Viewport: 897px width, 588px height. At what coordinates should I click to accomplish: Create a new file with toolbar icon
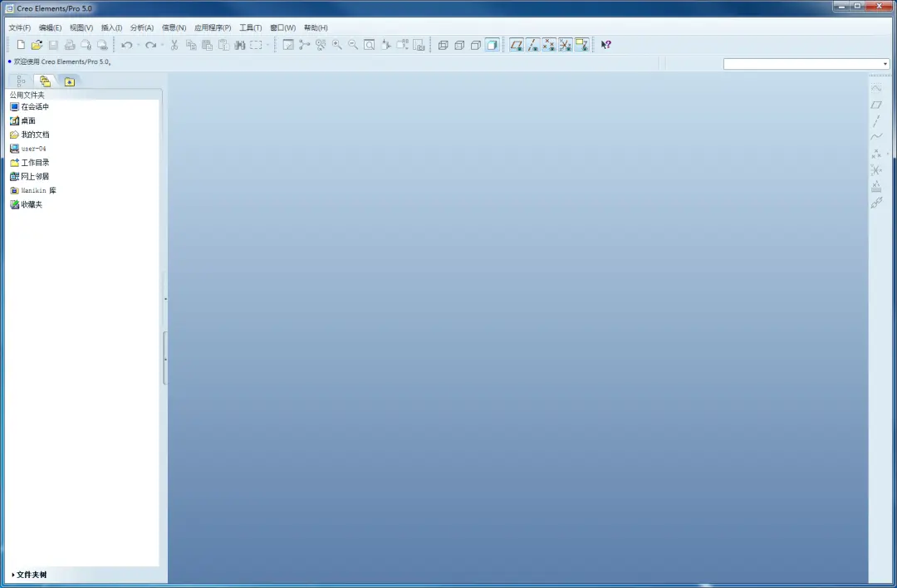click(21, 45)
